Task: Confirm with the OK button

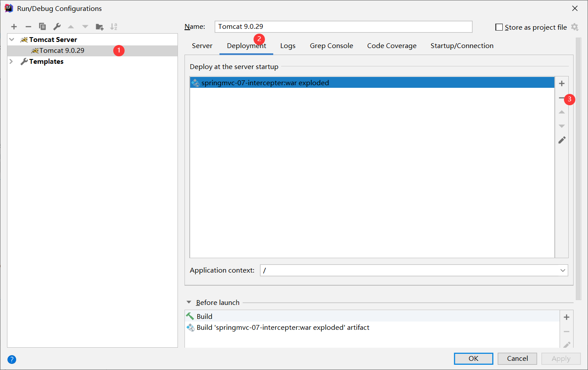Action: [x=473, y=359]
